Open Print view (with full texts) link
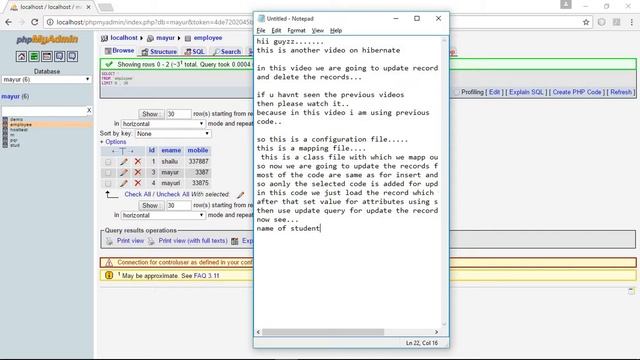 click(x=193, y=241)
